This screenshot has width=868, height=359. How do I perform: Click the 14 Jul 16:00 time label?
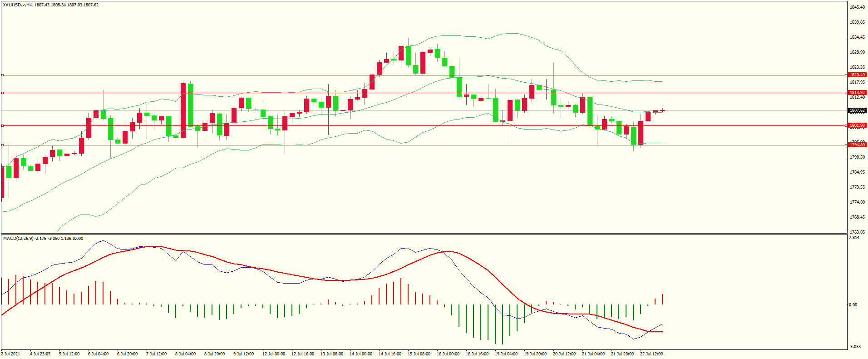click(390, 354)
